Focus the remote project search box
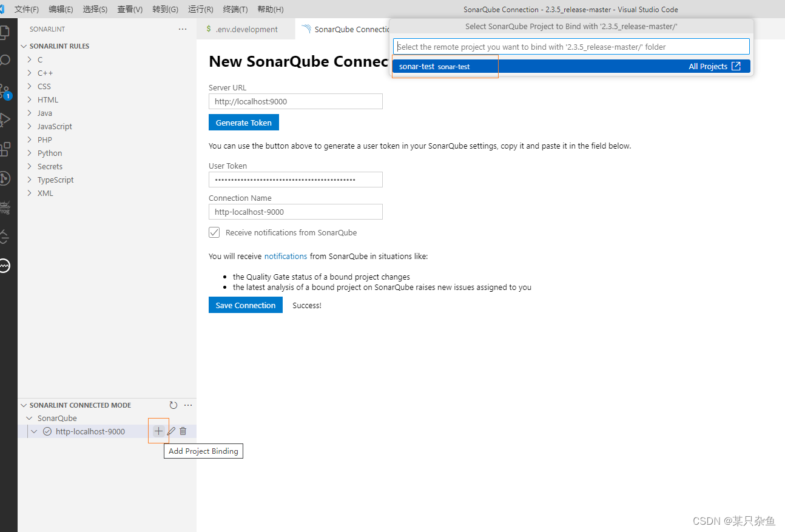This screenshot has height=532, width=785. click(571, 47)
